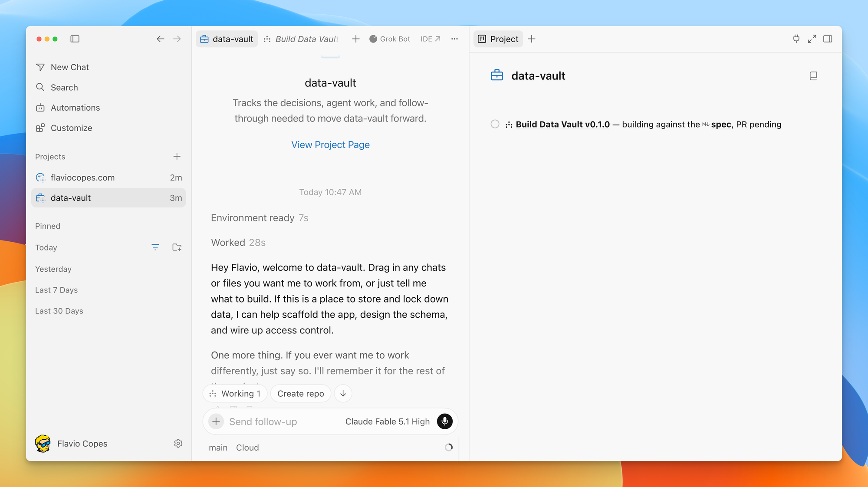Toggle the right sidebar panel icon
The height and width of the screenshot is (487, 868).
828,39
